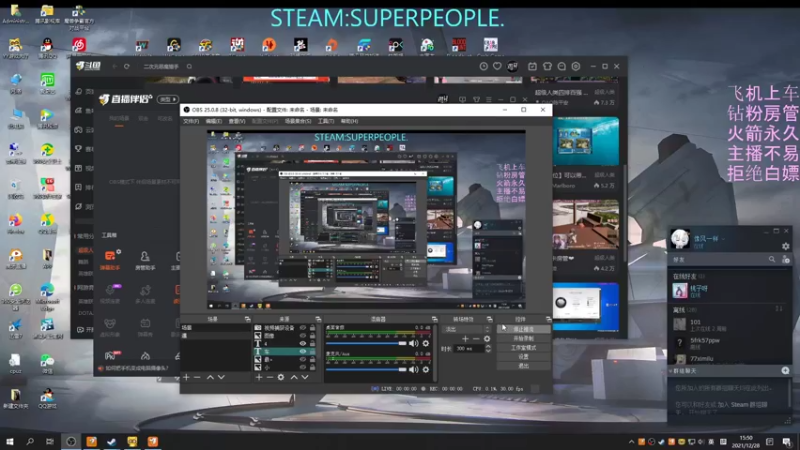Screen dimensions: 800x450
Task: Add a new source in OBS Sources panel
Action: point(259,377)
